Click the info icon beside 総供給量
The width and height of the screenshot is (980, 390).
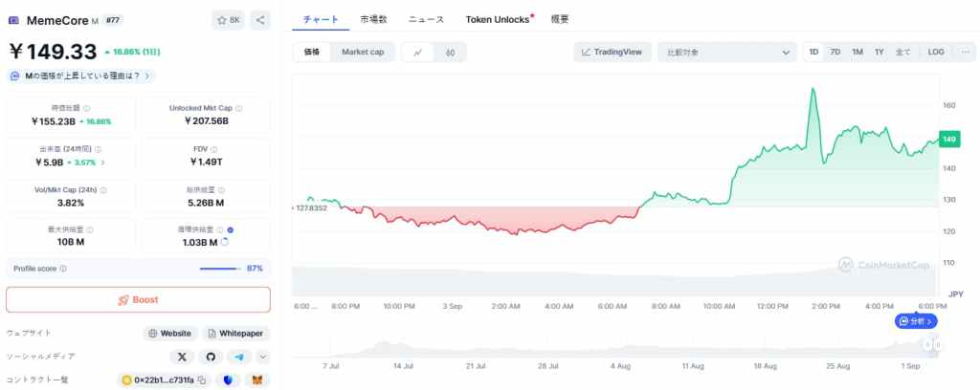pyautogui.click(x=221, y=189)
